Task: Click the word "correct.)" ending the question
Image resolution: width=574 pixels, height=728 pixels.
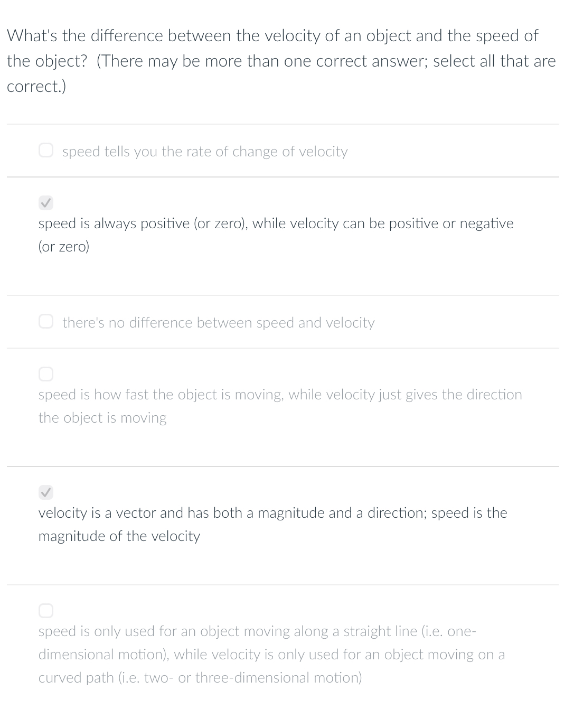Action: pos(36,86)
